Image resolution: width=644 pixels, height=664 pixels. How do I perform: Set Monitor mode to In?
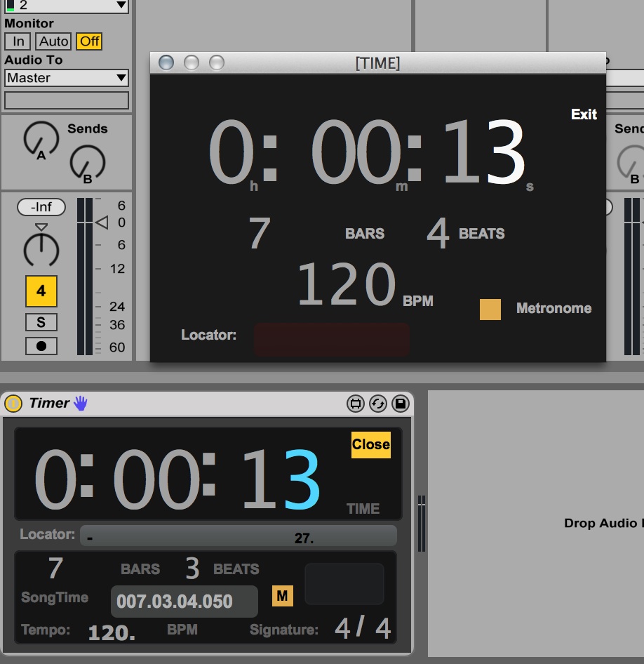(x=18, y=41)
